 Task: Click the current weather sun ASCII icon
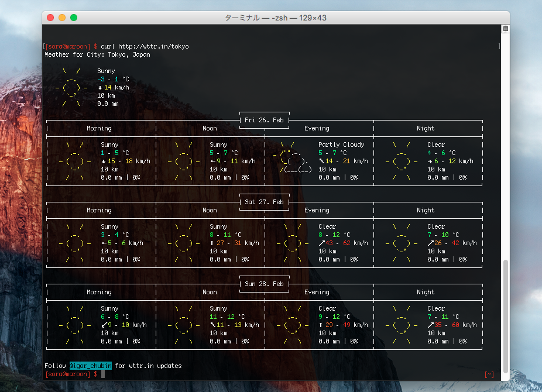pyautogui.click(x=71, y=88)
